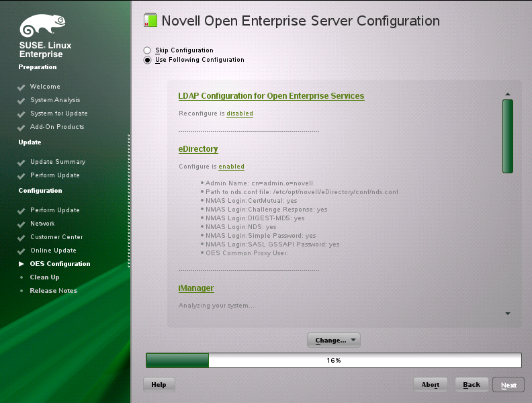Viewport: 532px width, 403px height.
Task: Click the SUSE chameleon logo
Action: (x=42, y=26)
